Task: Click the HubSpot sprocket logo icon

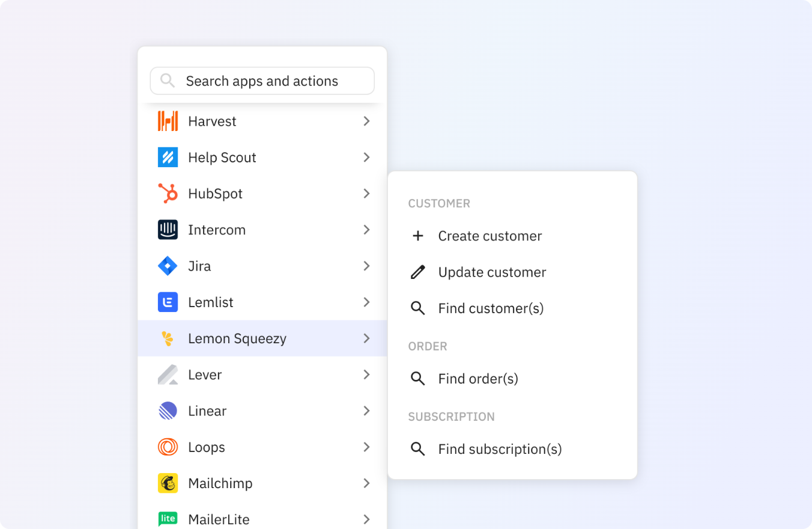Action: click(168, 194)
